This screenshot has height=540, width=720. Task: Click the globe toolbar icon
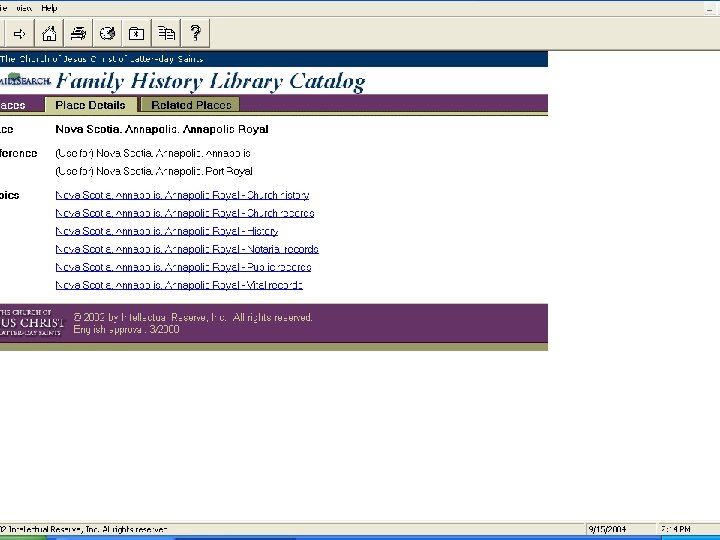[107, 34]
